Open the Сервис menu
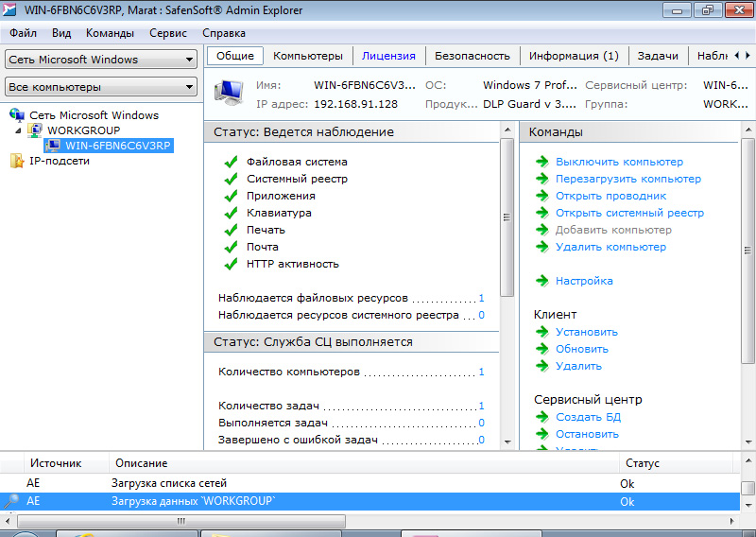756x537 pixels. 168,33
